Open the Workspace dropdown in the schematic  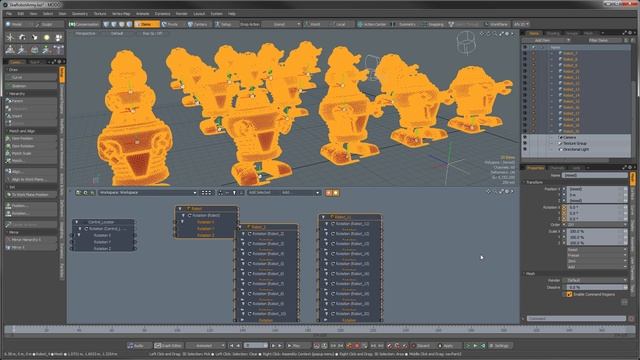pos(147,193)
